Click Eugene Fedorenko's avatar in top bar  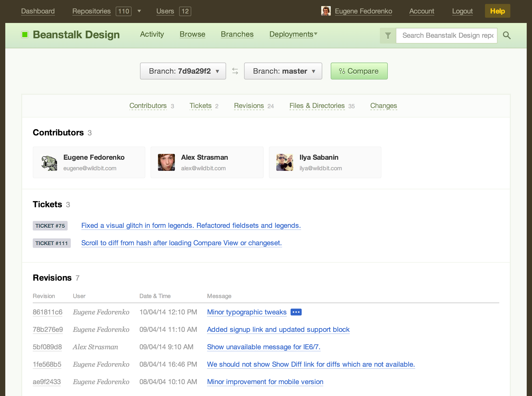[326, 11]
